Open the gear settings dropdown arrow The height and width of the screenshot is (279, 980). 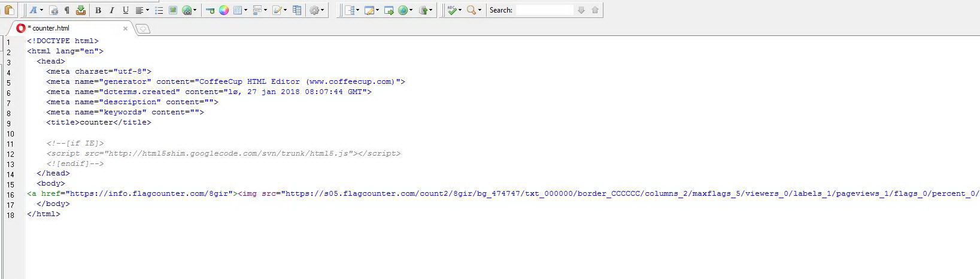point(323,10)
